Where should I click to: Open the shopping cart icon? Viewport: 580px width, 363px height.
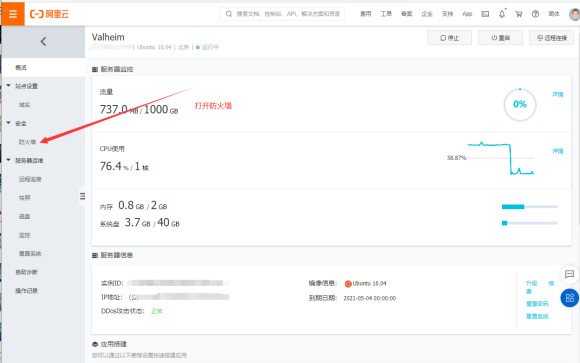point(519,14)
